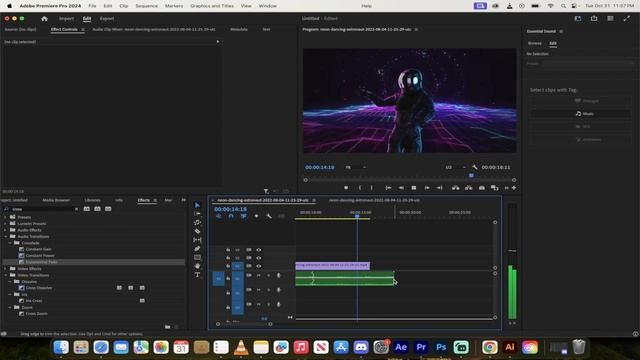Screen dimensions: 640x360
Task: Select the Pen tool
Action: pyautogui.click(x=198, y=249)
